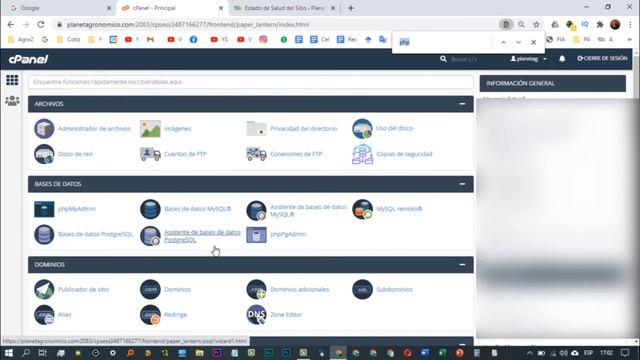640x360 pixels.
Task: Open Bases de datos PostgreSQL icon
Action: click(x=44, y=235)
